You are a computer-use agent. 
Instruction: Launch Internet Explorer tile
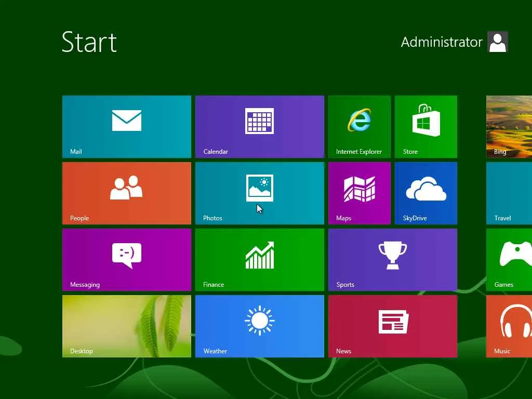click(x=360, y=127)
